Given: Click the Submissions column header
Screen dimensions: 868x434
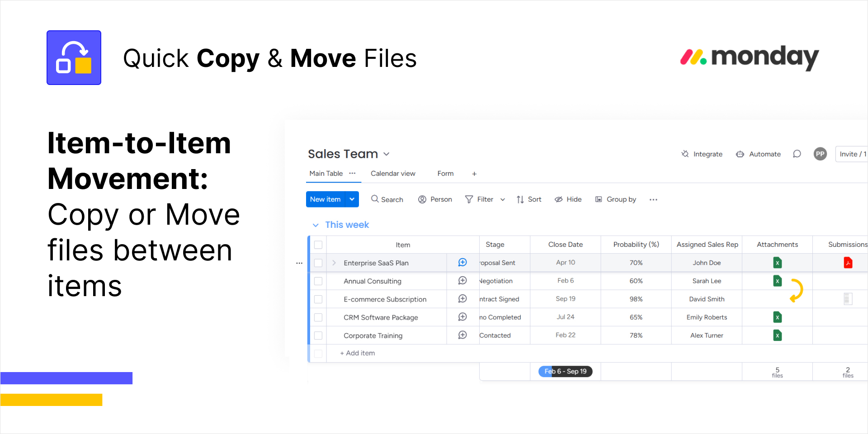Looking at the screenshot, I should 847,245.
